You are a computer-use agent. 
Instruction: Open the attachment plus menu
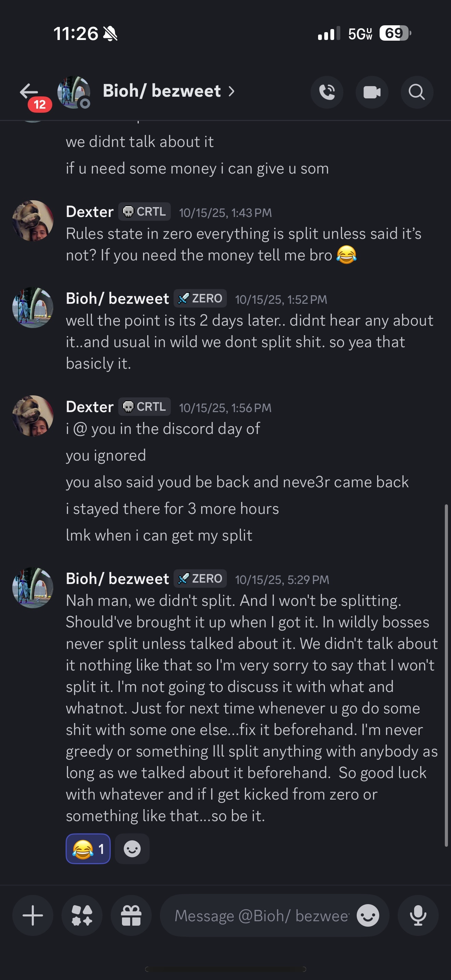(32, 915)
